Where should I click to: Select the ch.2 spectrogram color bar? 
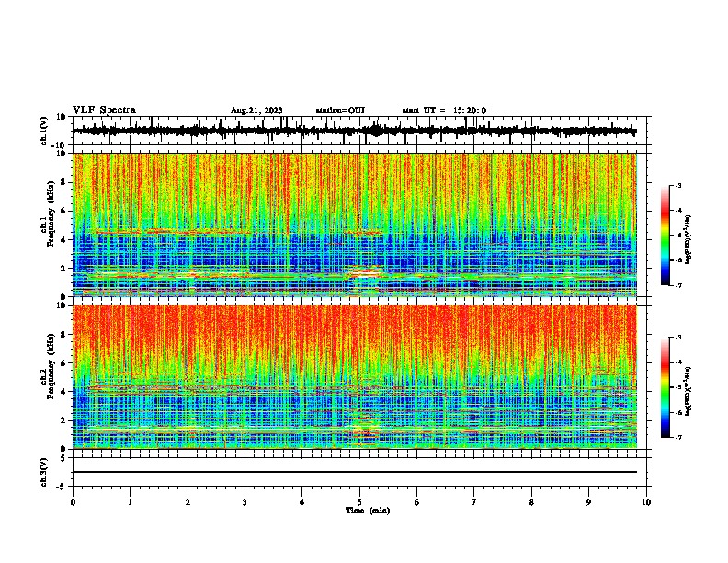tap(665, 387)
